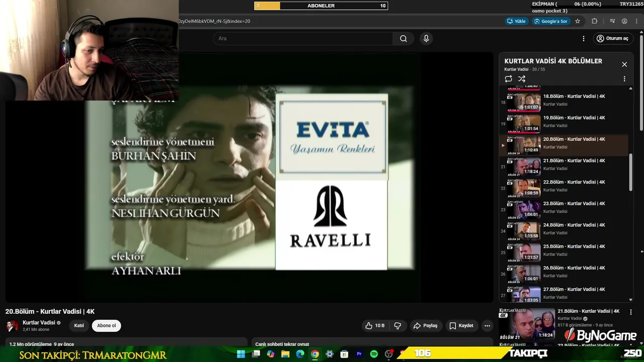
Task: Open Microsoft Edge from taskbar
Action: [x=300, y=354]
